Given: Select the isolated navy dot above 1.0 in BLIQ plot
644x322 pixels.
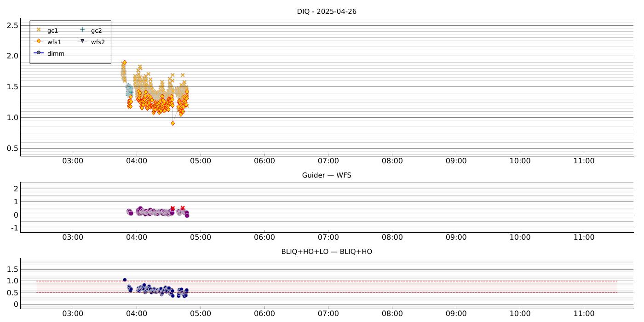Looking at the screenshot, I should pyautogui.click(x=125, y=280).
